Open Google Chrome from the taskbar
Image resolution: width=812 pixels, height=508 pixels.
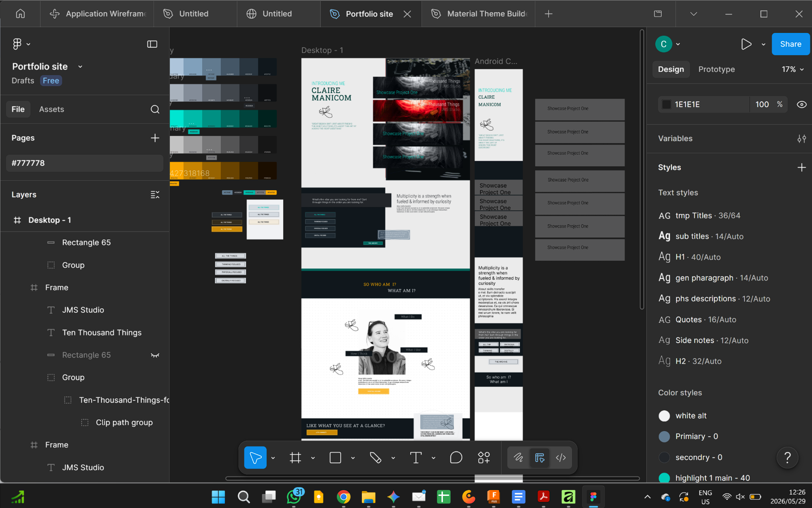pyautogui.click(x=343, y=497)
